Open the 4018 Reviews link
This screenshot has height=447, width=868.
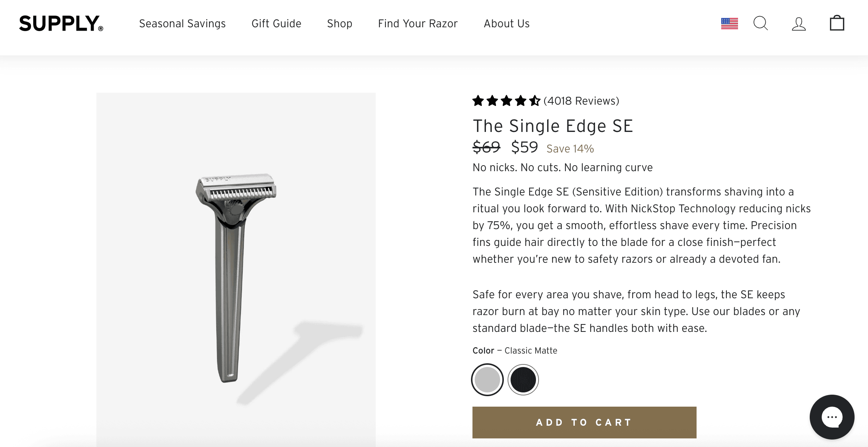point(581,101)
